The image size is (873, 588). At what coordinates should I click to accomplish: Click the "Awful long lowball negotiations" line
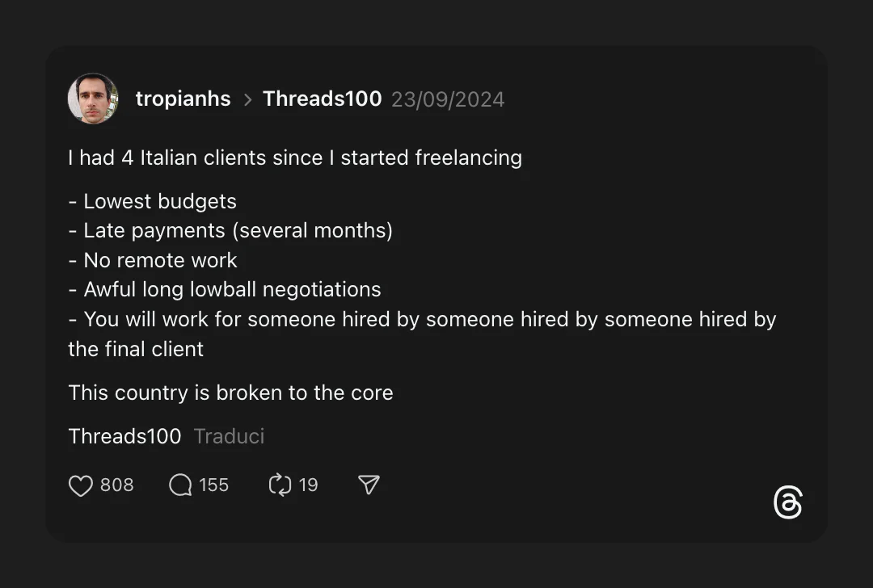pyautogui.click(x=225, y=289)
